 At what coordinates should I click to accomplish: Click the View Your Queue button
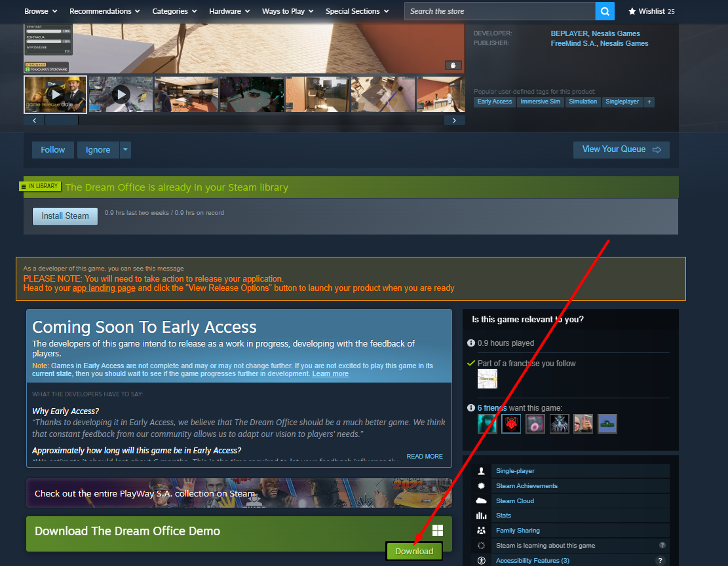click(x=621, y=149)
